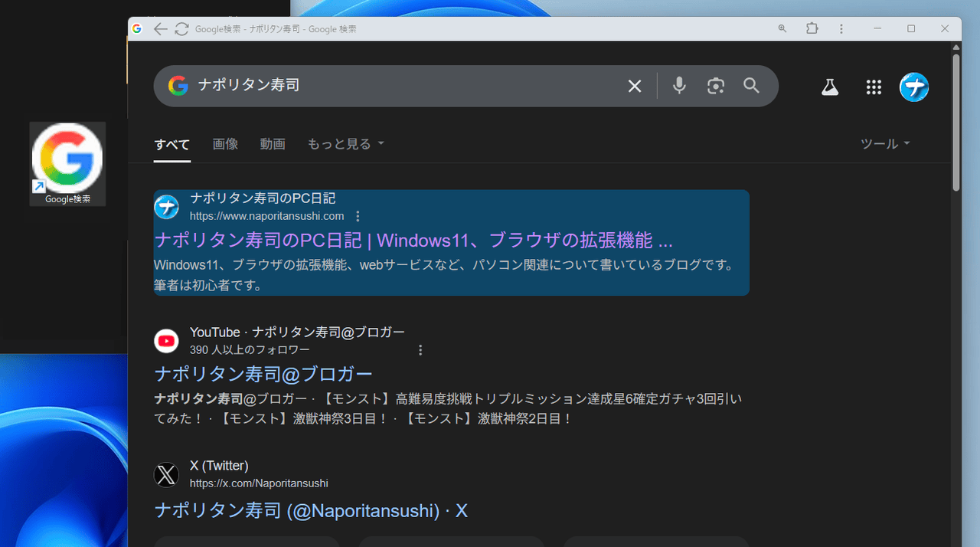Open Google Lens image search icon
The width and height of the screenshot is (980, 547).
point(716,86)
